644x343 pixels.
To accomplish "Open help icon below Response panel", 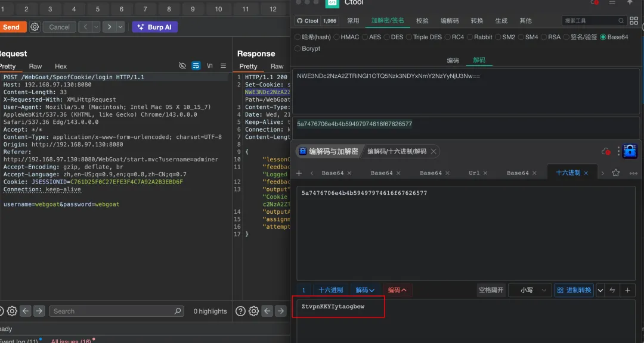I will pyautogui.click(x=240, y=311).
